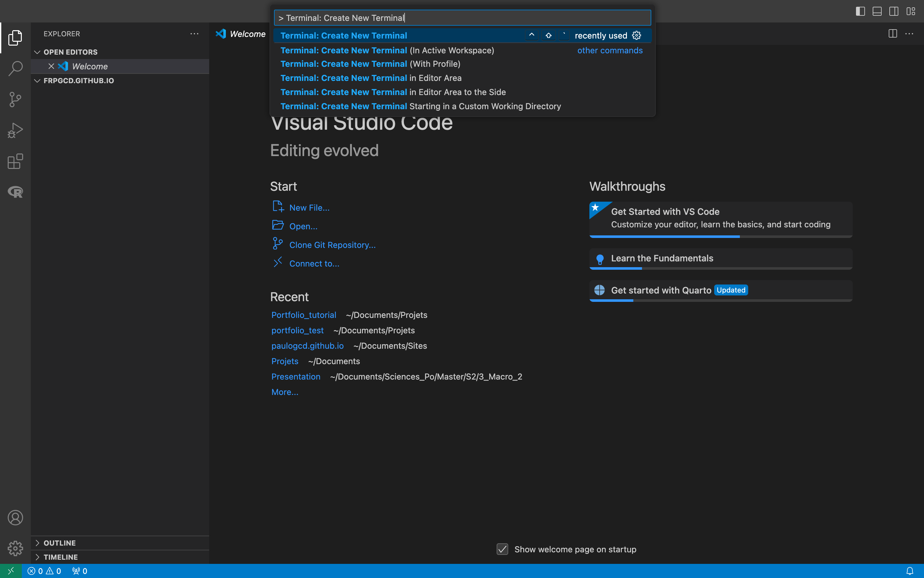Click the Open folder icon under Start

pyautogui.click(x=278, y=225)
